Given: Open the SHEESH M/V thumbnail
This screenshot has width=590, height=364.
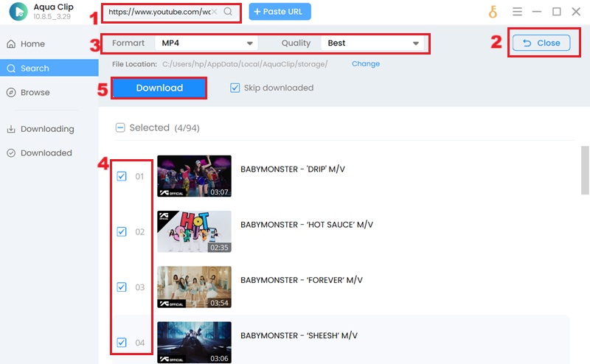Looking at the screenshot, I should pos(194,342).
